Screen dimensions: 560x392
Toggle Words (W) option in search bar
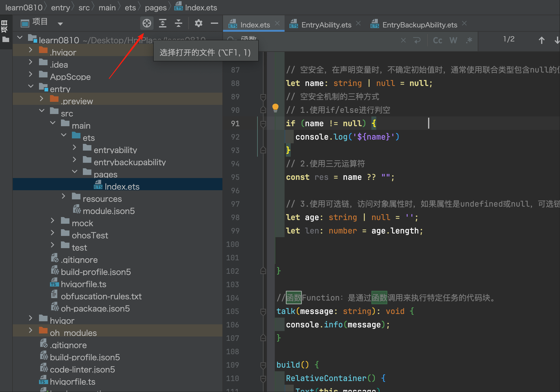click(453, 40)
